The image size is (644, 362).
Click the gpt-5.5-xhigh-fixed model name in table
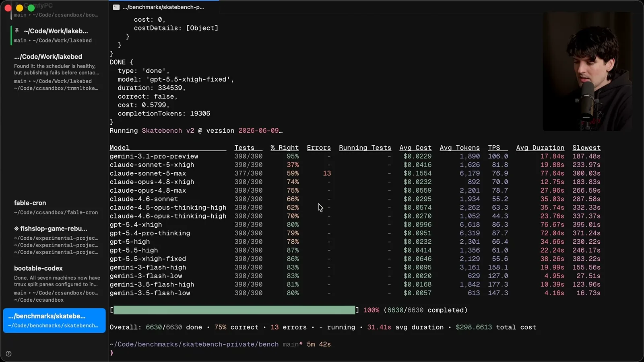[148, 259]
